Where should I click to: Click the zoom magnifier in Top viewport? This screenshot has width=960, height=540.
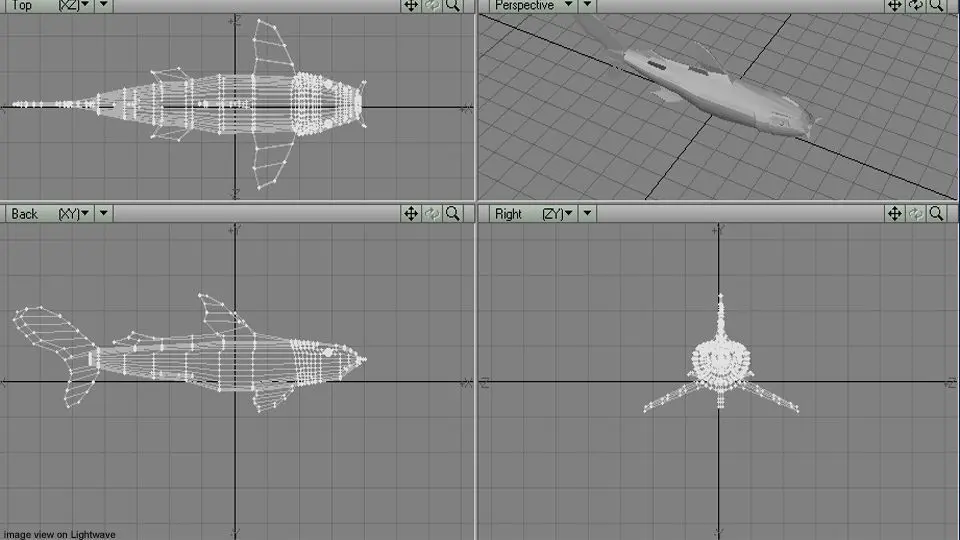(453, 6)
